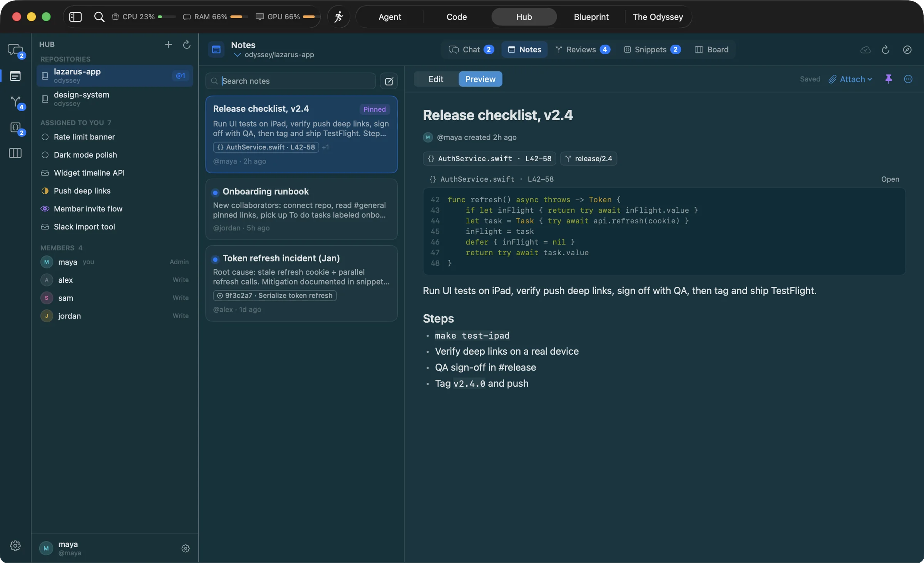Toggle the purple pin on this note
This screenshot has width=924, height=563.
(x=889, y=79)
